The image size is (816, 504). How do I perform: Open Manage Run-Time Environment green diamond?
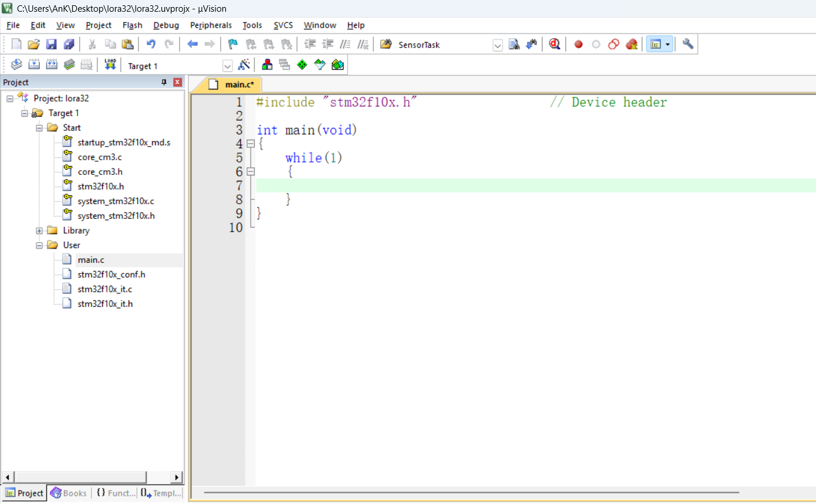[302, 65]
